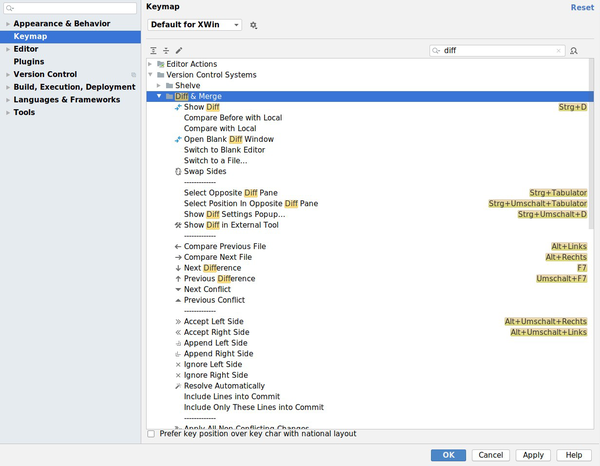Click the Resolve Automatically wand icon

coord(178,386)
